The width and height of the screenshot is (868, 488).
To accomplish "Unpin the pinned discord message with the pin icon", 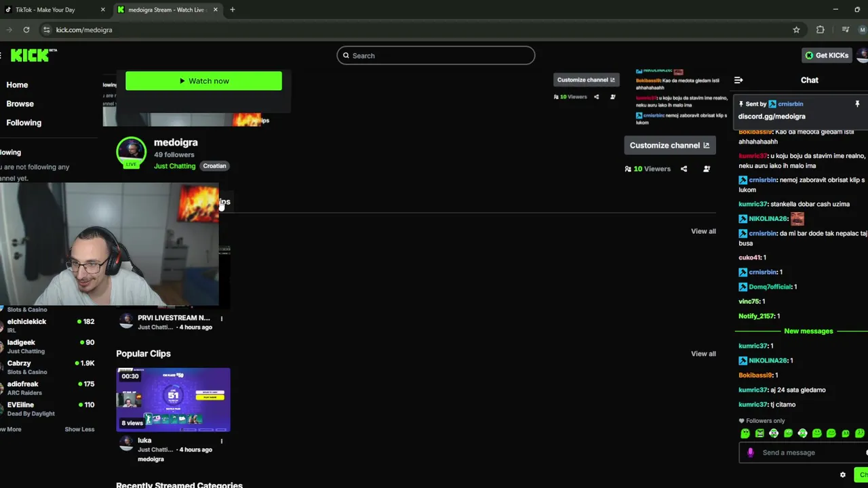I will point(857,104).
